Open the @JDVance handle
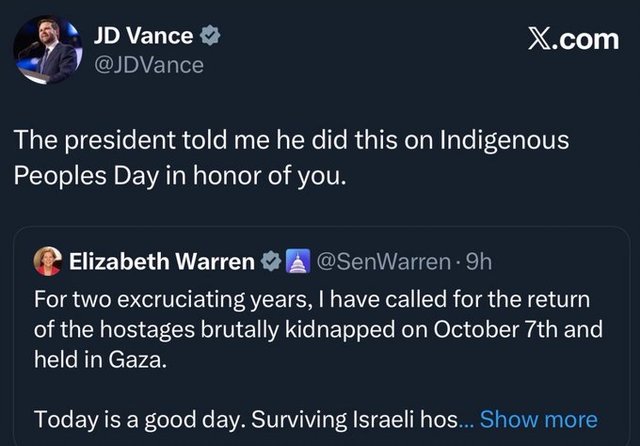The height and width of the screenshot is (446, 640). tap(148, 65)
